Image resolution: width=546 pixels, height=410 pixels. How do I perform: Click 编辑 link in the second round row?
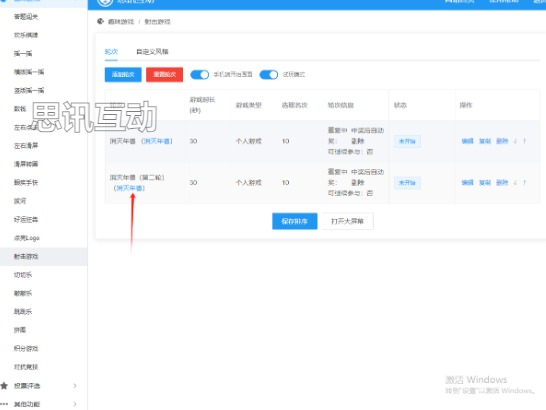(x=467, y=183)
